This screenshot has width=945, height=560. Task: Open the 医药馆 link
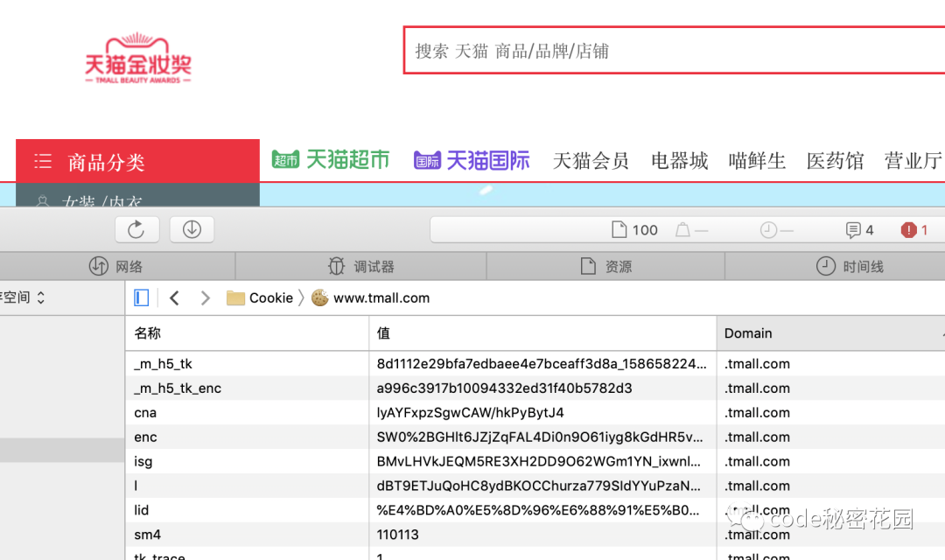click(x=835, y=161)
